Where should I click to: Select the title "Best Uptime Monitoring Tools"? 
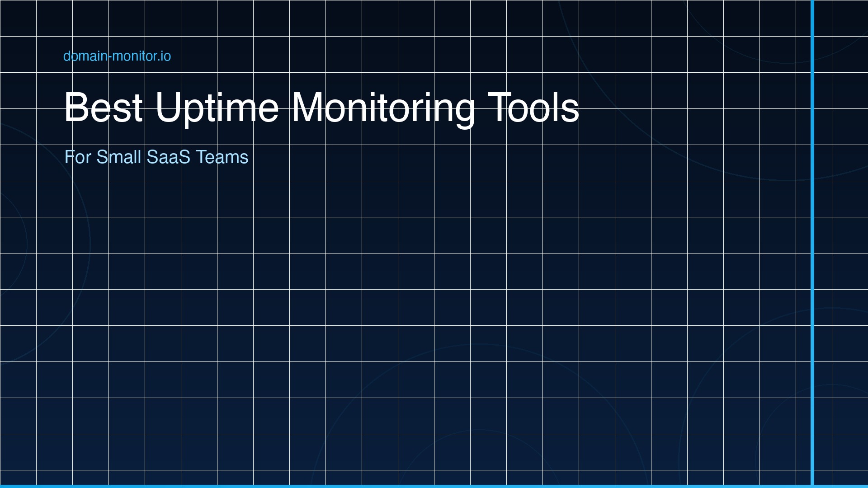tap(322, 108)
